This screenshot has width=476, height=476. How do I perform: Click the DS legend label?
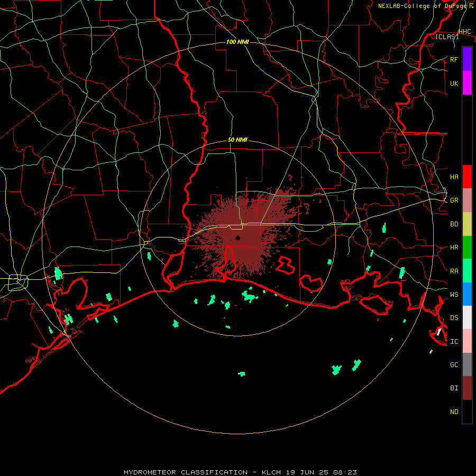(454, 318)
